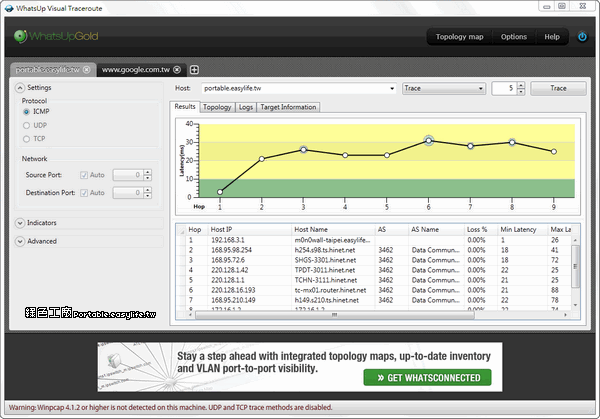600x419 pixels.
Task: Click the WhatsUpGold logo
Action: 56,36
